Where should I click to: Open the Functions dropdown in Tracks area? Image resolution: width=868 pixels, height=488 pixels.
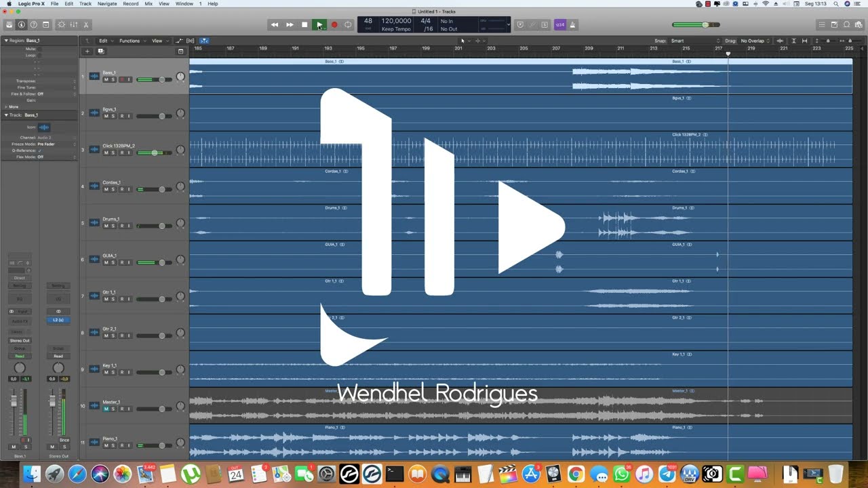(x=132, y=41)
